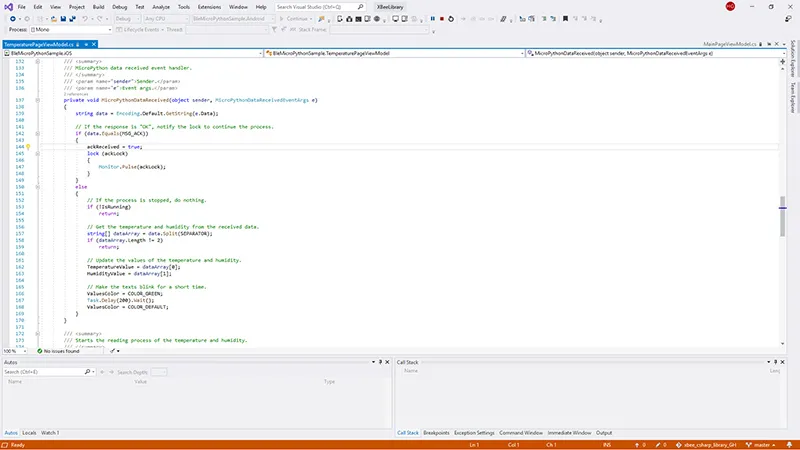Collapse the else block outline toggle

click(36, 186)
